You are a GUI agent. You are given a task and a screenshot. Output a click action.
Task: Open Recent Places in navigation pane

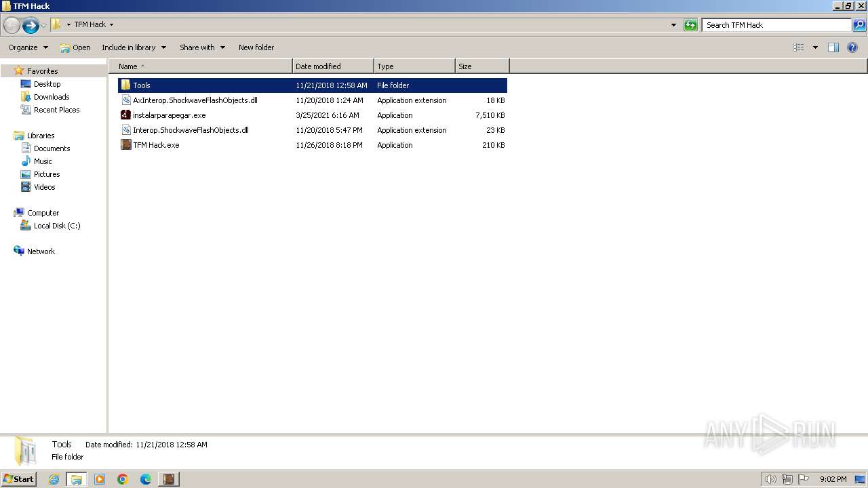pos(56,110)
